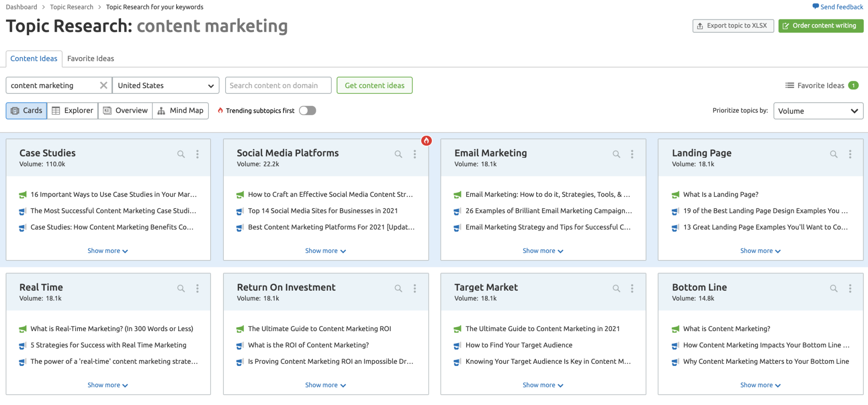Go to Topic Research breadcrumb
The width and height of the screenshot is (868, 405).
click(71, 7)
